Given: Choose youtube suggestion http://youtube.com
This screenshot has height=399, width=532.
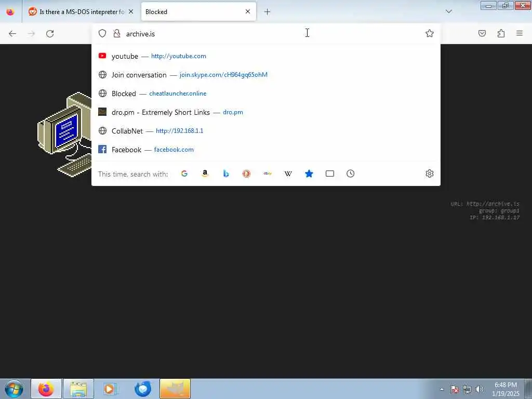Looking at the screenshot, I should pyautogui.click(x=266, y=56).
